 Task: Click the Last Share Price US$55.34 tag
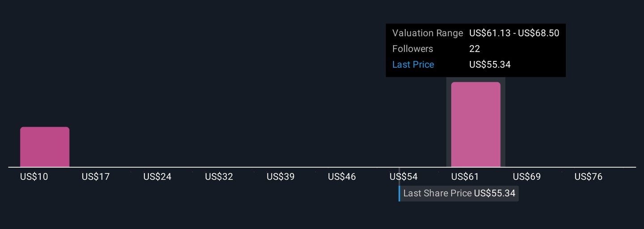(459, 194)
